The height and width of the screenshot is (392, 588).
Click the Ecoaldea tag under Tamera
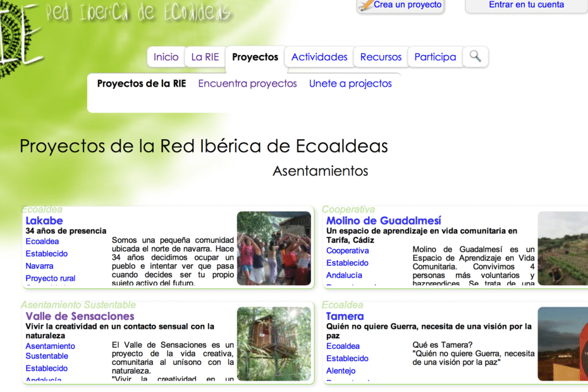tap(343, 346)
